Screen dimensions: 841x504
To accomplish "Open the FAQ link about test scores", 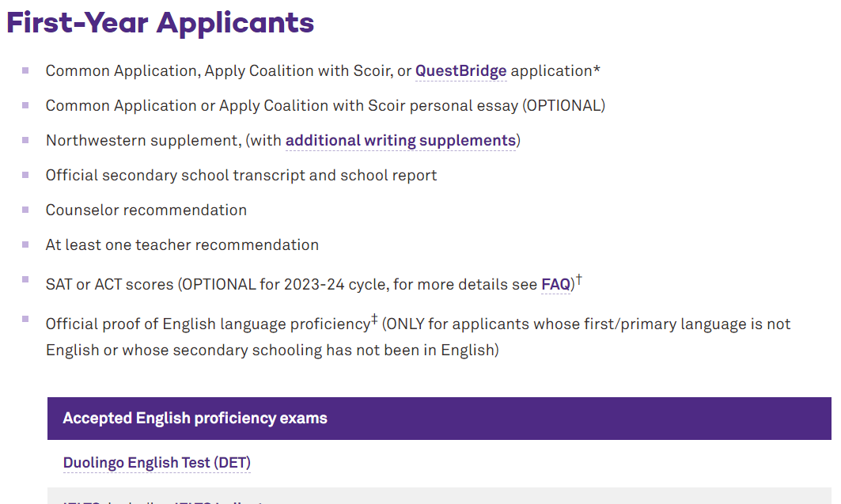I will tap(555, 285).
